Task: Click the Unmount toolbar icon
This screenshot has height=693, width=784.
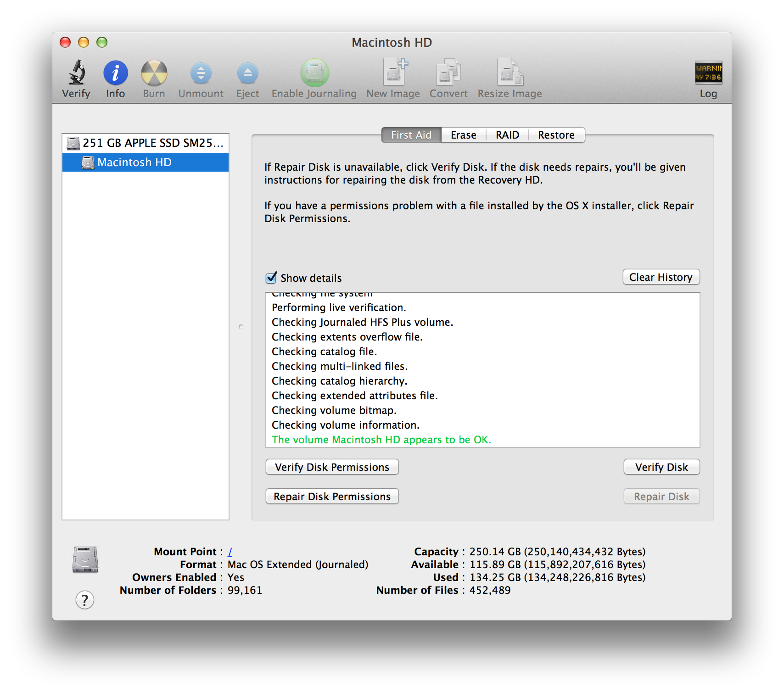Action: (x=201, y=73)
